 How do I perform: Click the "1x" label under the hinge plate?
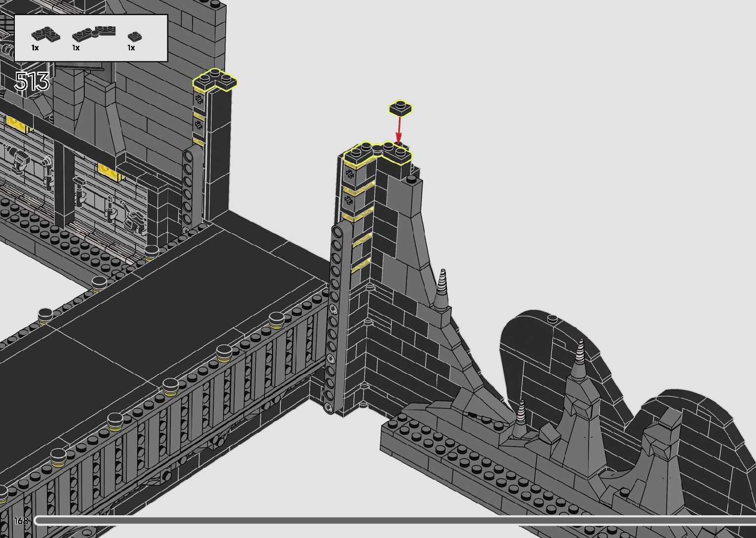[76, 48]
